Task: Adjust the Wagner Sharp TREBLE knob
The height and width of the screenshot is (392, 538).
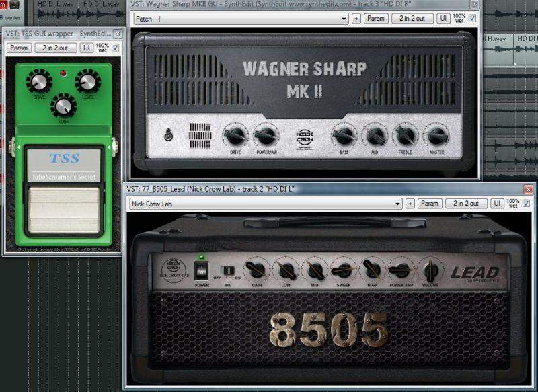Action: click(406, 135)
